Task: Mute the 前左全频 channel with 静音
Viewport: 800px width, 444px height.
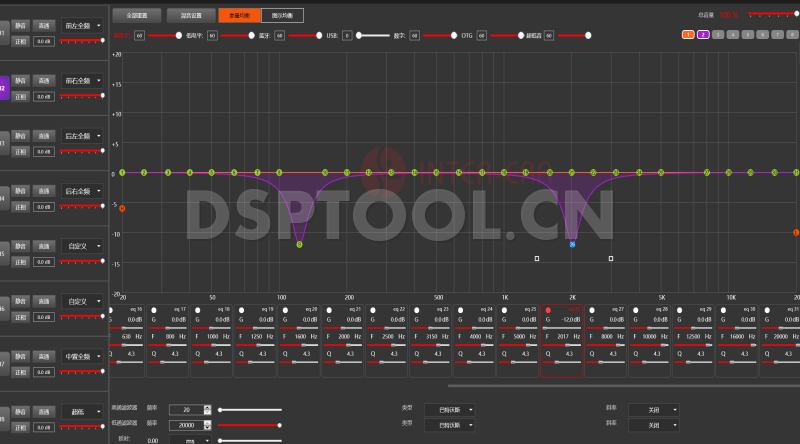Action: 21,24
